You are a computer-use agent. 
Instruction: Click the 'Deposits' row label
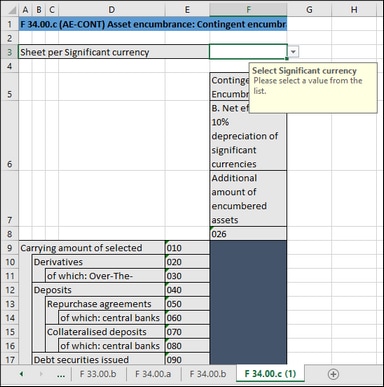click(x=98, y=290)
